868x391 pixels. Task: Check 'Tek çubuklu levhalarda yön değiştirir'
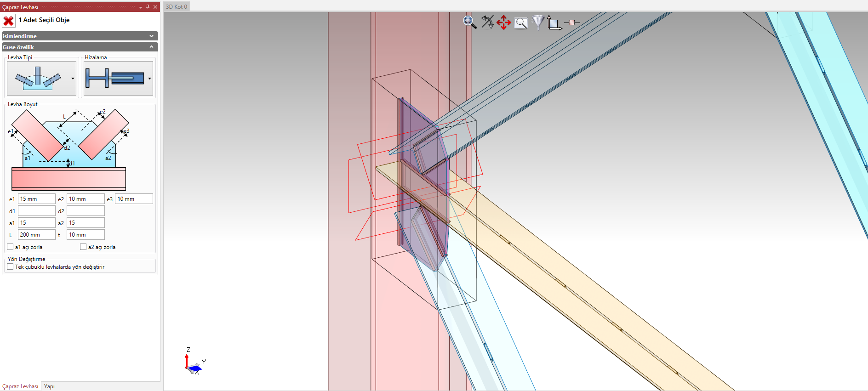10,267
